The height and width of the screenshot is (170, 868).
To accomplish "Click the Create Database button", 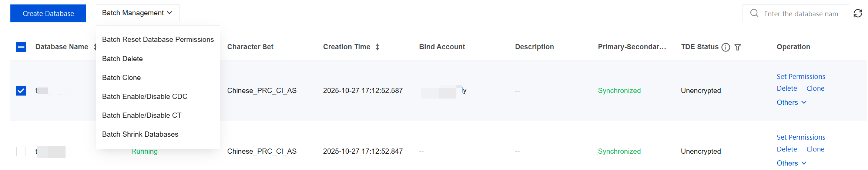I will click(48, 13).
